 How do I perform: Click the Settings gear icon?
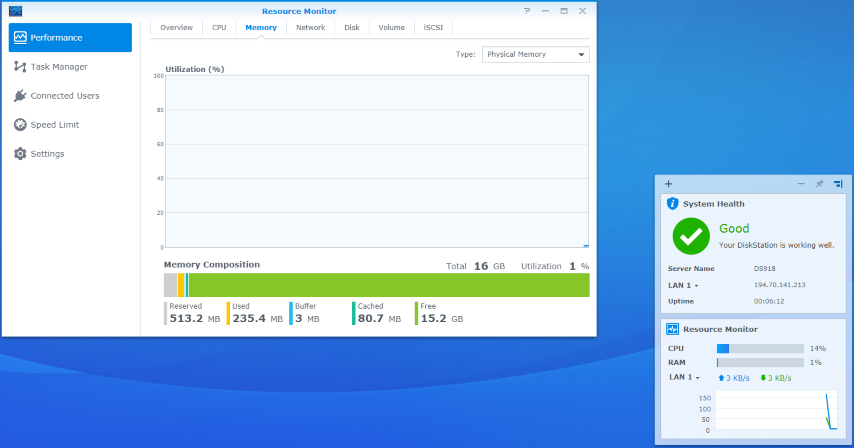point(20,154)
